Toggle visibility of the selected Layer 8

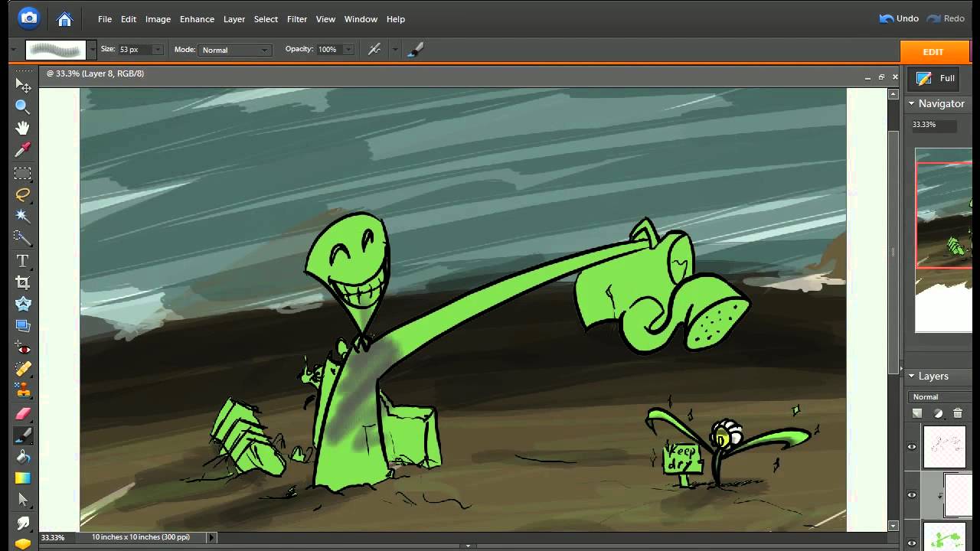coord(912,495)
